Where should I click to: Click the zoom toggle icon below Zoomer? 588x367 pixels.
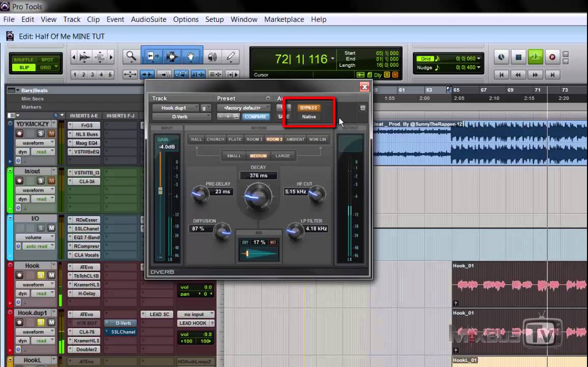130,75
